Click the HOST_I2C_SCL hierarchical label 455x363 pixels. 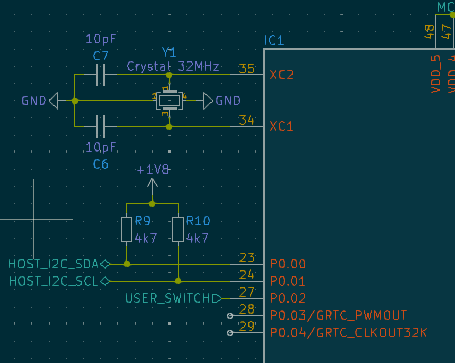pyautogui.click(x=59, y=281)
